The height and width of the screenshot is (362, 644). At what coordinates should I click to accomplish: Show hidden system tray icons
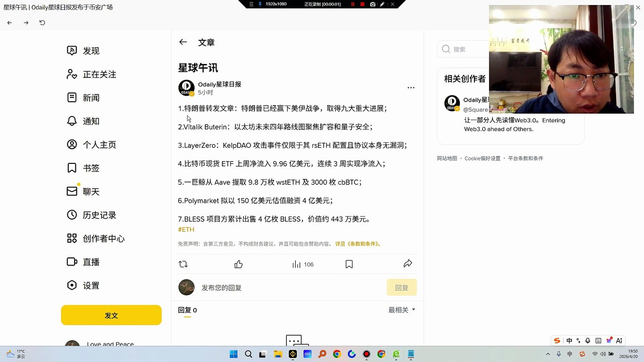click(x=548, y=354)
